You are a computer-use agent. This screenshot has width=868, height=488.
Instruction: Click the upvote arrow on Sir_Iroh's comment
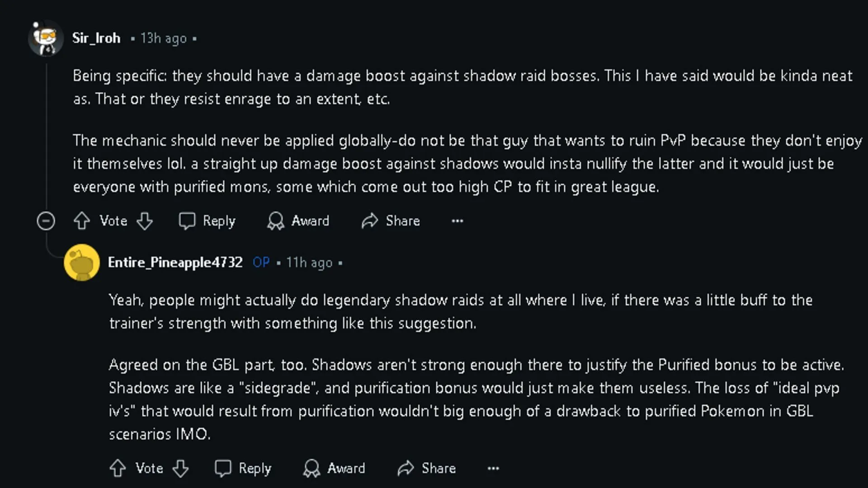82,221
